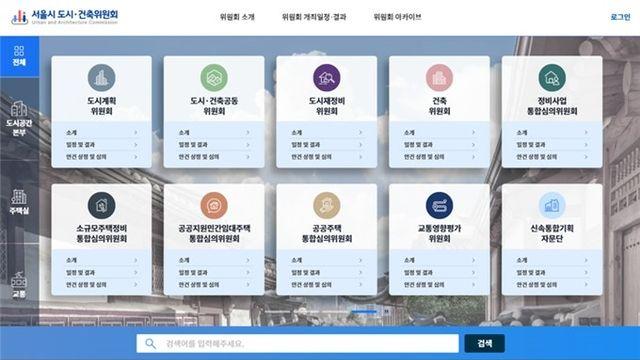The height and width of the screenshot is (360, 640).
Task: Click the 건축 위원회 pink icon
Action: click(x=439, y=78)
